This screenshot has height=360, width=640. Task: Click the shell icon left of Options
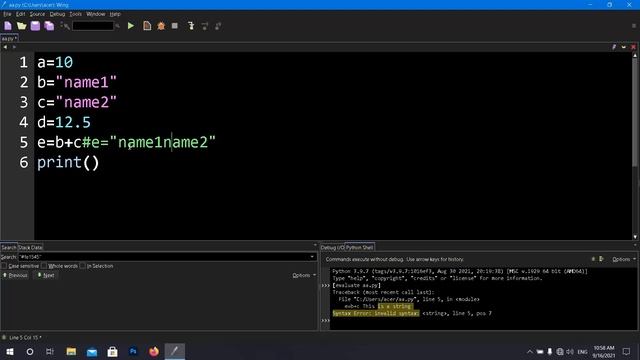(x=601, y=259)
